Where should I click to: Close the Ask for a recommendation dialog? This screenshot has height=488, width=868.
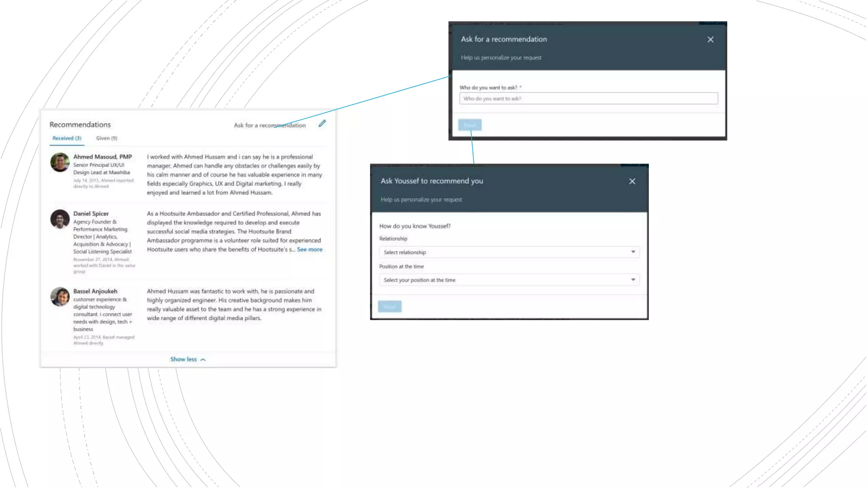[x=710, y=39]
